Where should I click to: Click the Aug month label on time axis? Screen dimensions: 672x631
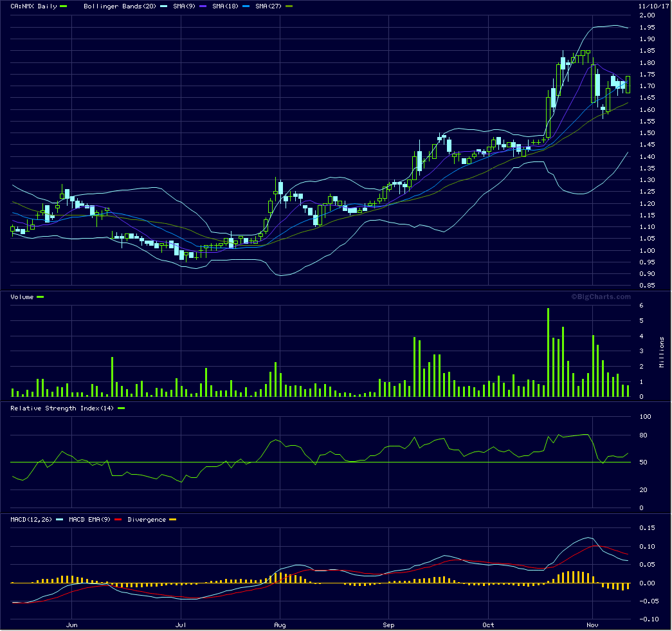280,625
